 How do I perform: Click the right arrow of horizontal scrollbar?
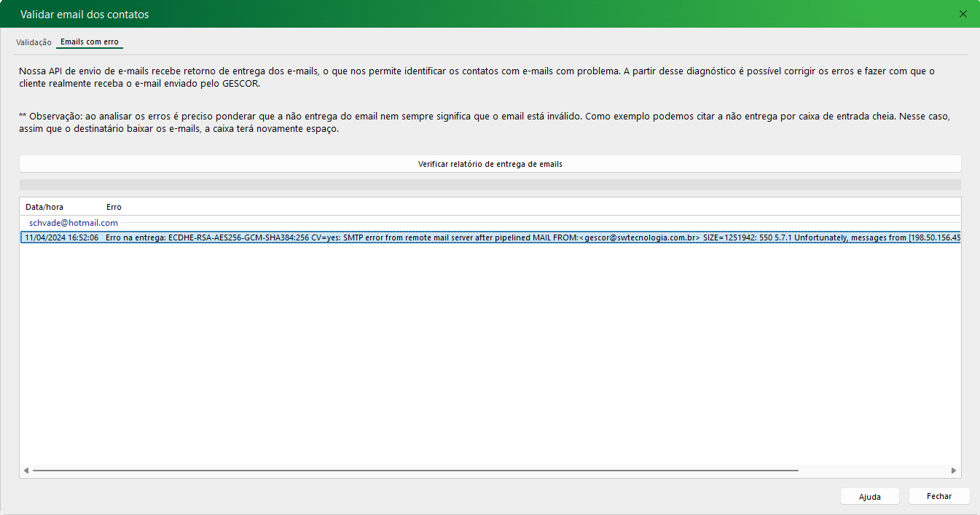[x=954, y=471]
